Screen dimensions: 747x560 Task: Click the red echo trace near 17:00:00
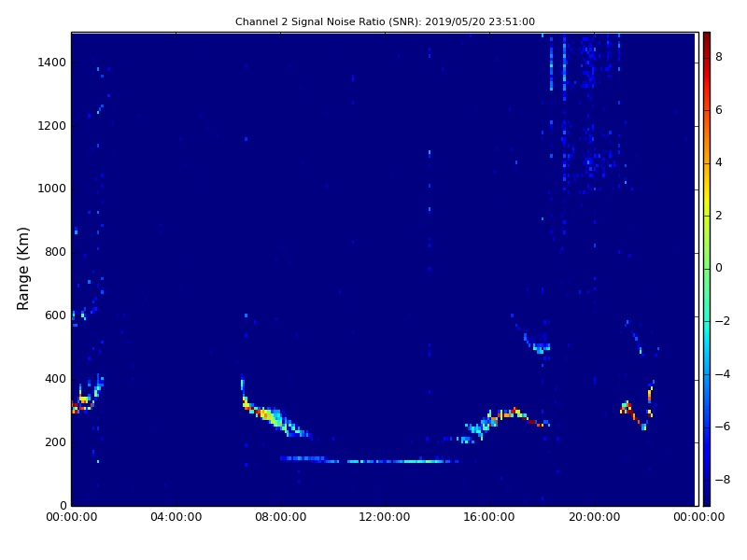[519, 414]
